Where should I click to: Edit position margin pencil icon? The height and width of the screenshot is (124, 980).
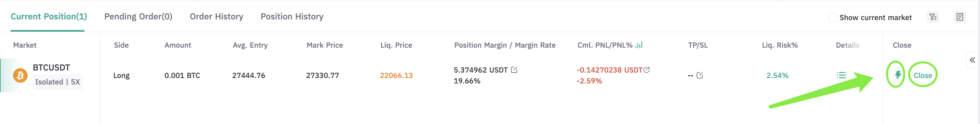(514, 70)
